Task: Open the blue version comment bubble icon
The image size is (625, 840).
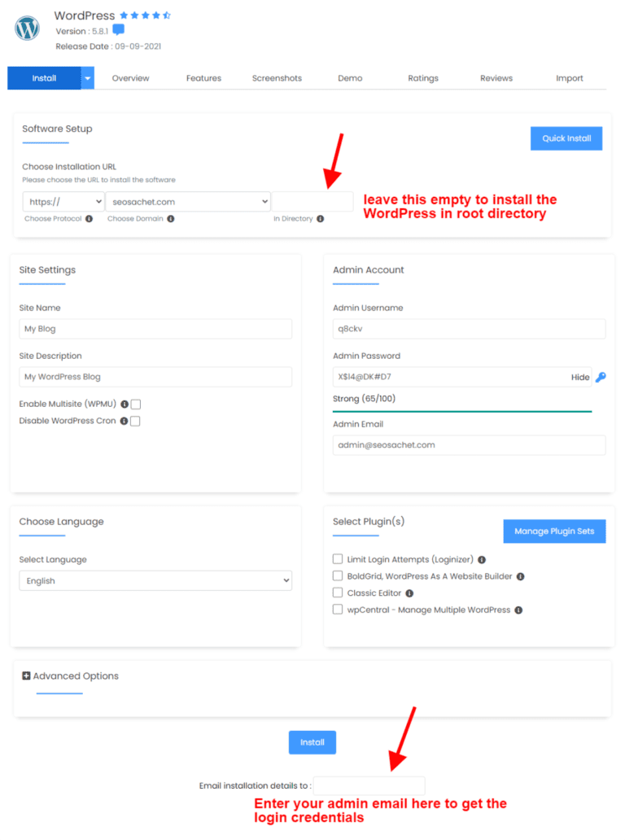Action: coord(118,30)
